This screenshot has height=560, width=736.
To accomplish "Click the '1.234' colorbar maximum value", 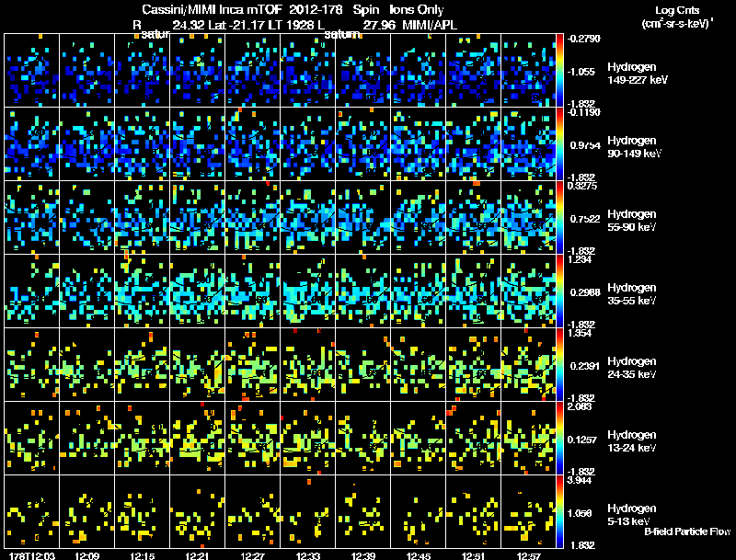I will 580,259.
